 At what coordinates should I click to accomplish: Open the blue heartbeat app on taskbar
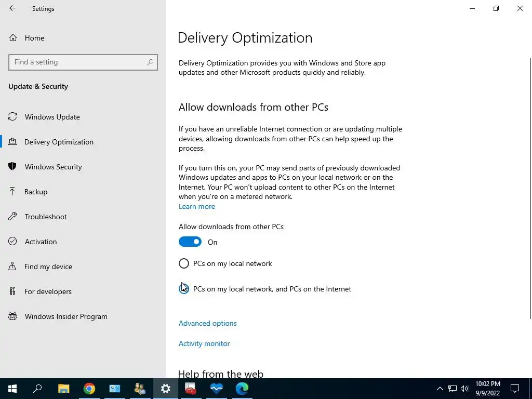[x=217, y=389]
